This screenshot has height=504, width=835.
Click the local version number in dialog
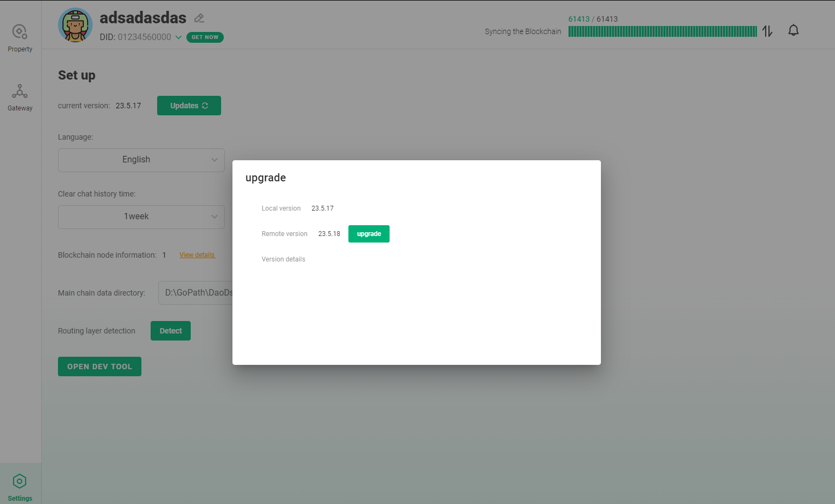322,208
